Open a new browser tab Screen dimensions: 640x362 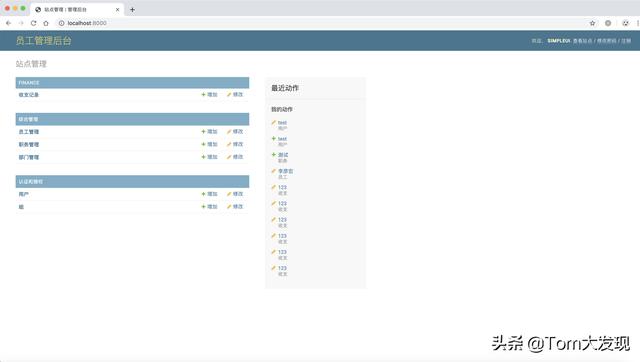132,9
